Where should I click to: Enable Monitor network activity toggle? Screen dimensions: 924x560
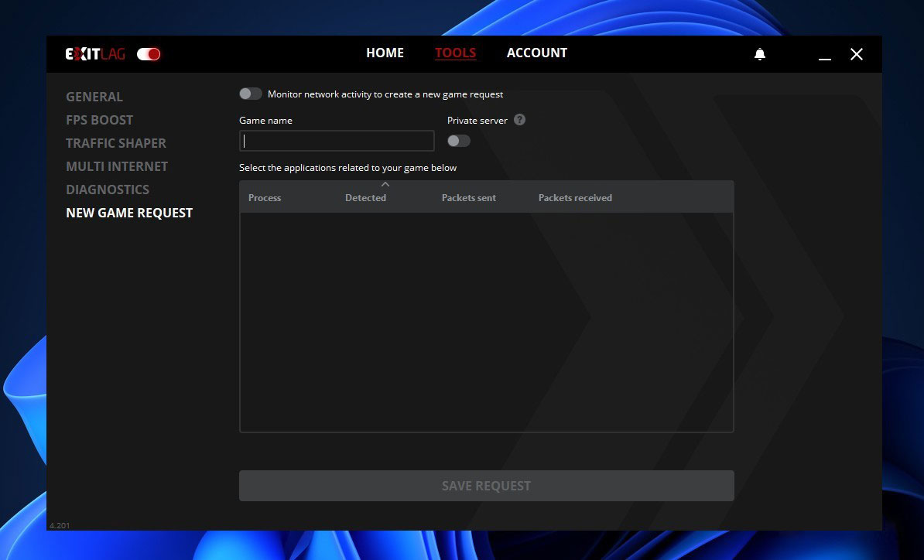pyautogui.click(x=251, y=94)
